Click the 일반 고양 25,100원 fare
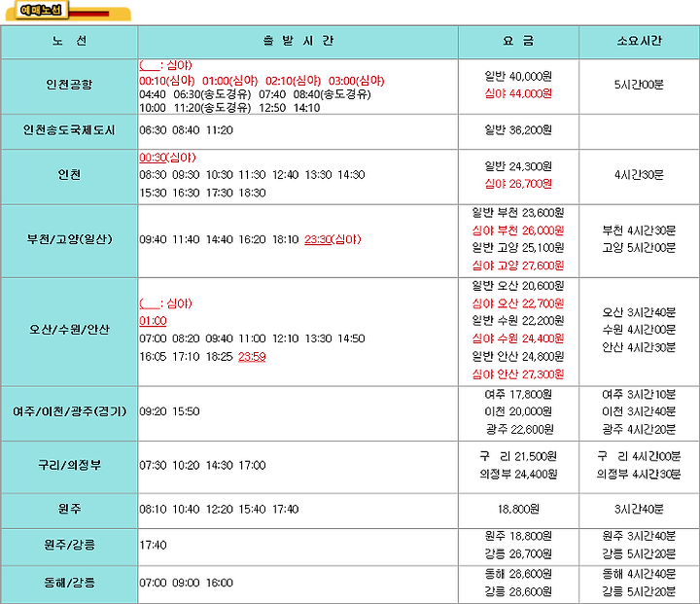 518,247
